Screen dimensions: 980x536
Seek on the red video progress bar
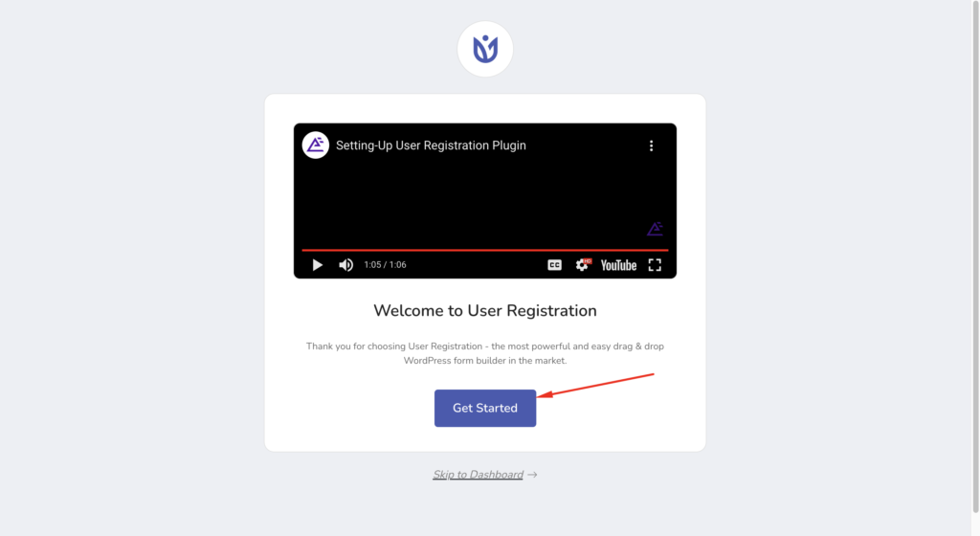485,250
